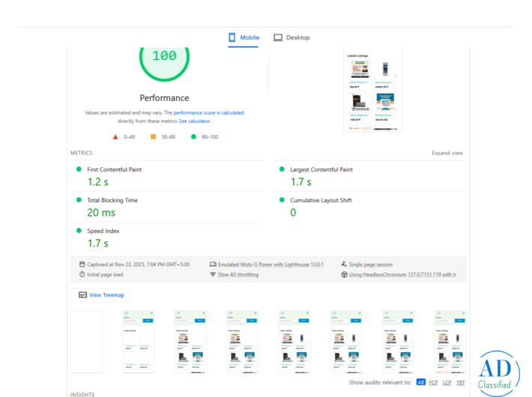
Task: Switch to the Desktop tab
Action: click(291, 37)
